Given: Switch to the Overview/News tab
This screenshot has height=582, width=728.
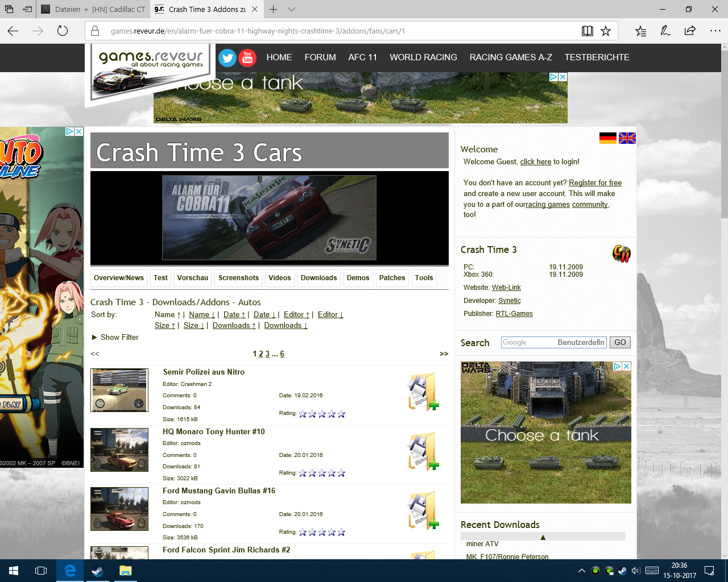Looking at the screenshot, I should 119,278.
